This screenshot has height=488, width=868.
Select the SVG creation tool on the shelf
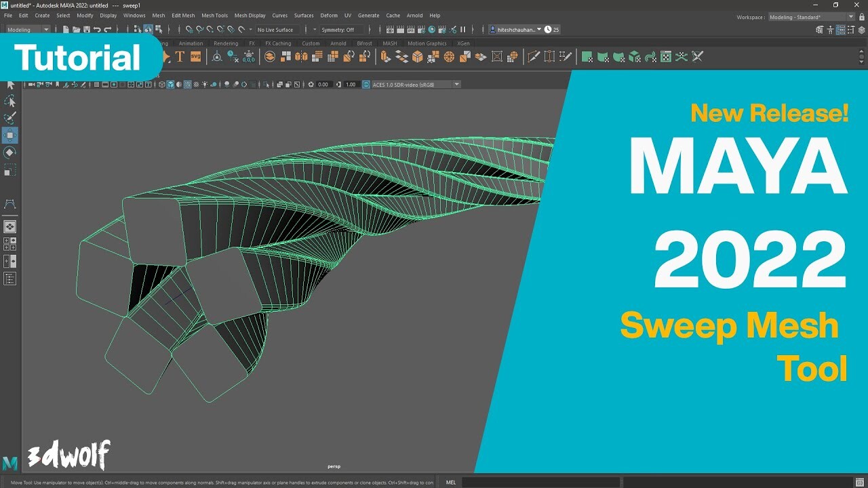tap(196, 56)
